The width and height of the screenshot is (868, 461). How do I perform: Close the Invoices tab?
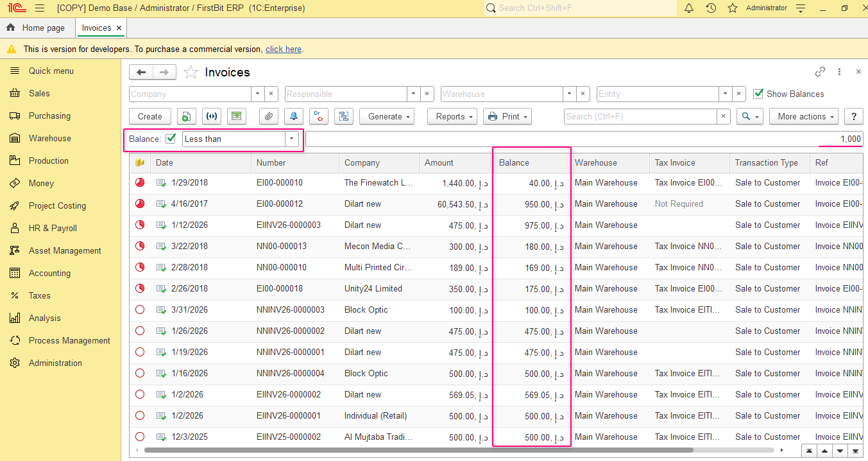[x=119, y=28]
